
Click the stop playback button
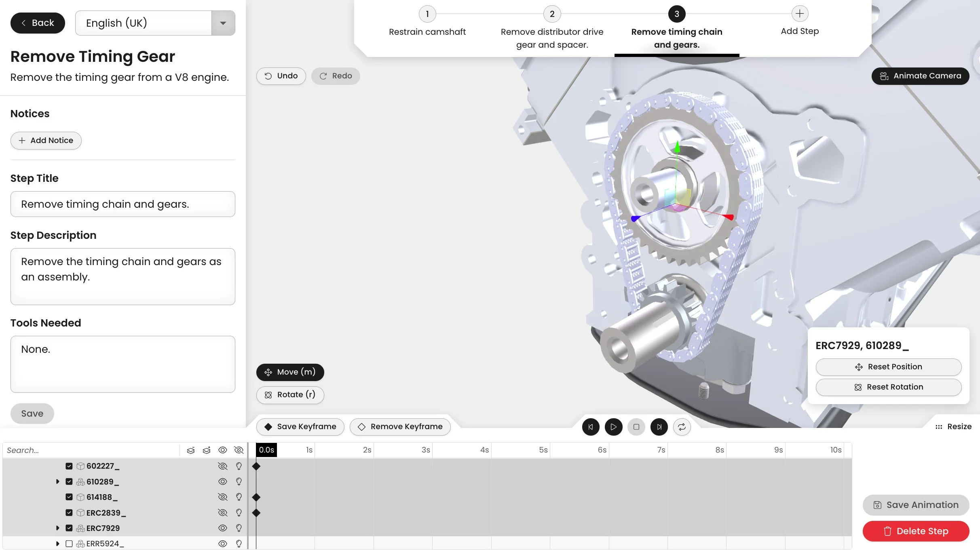tap(636, 427)
